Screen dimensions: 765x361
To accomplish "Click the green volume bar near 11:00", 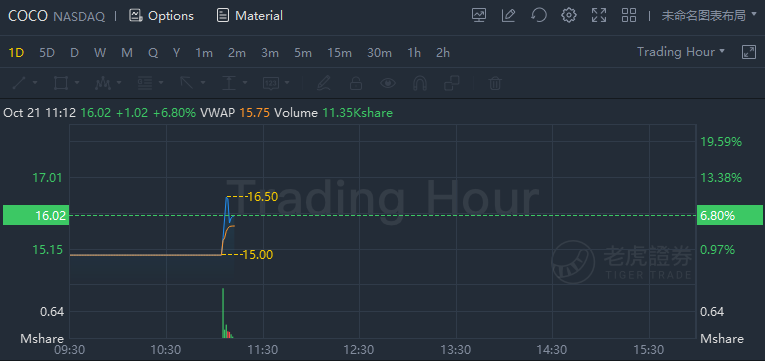I will (x=223, y=313).
